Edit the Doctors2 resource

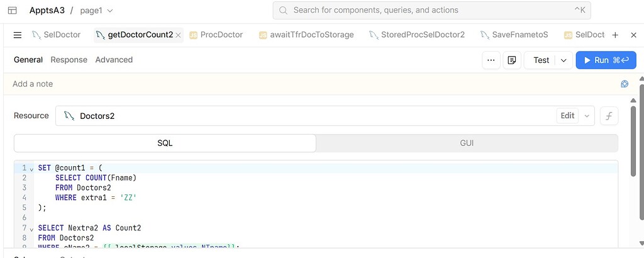point(568,116)
